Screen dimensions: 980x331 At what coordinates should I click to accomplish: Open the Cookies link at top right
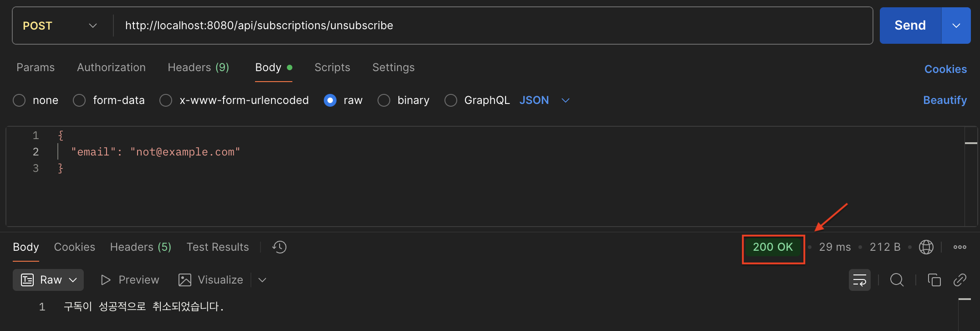click(x=945, y=69)
